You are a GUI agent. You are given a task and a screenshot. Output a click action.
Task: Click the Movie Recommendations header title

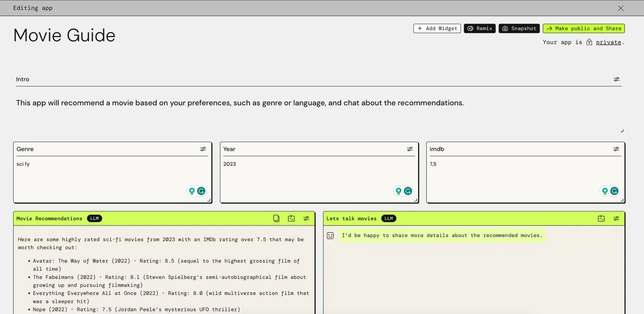(x=49, y=219)
